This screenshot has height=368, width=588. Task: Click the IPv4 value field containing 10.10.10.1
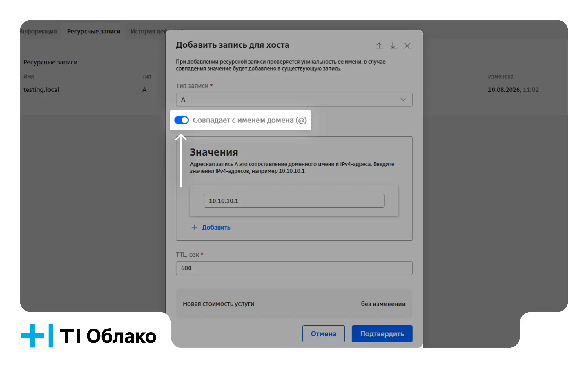[294, 201]
